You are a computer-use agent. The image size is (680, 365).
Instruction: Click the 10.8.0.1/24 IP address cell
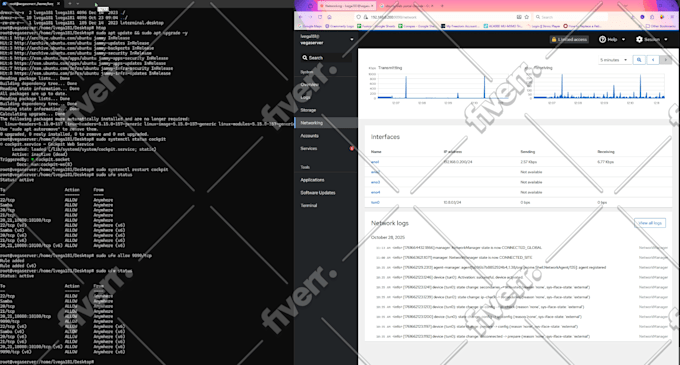pos(452,202)
